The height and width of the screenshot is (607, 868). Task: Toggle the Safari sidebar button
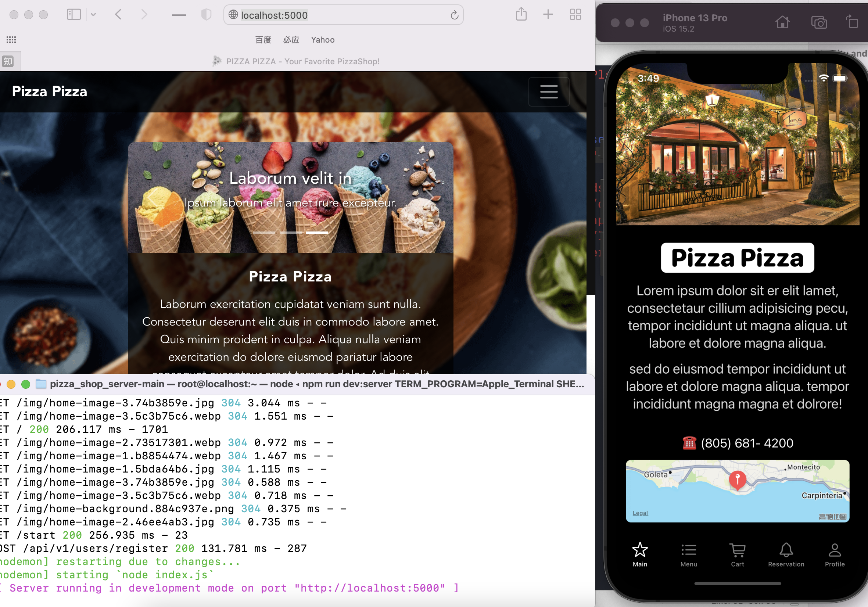(x=74, y=15)
